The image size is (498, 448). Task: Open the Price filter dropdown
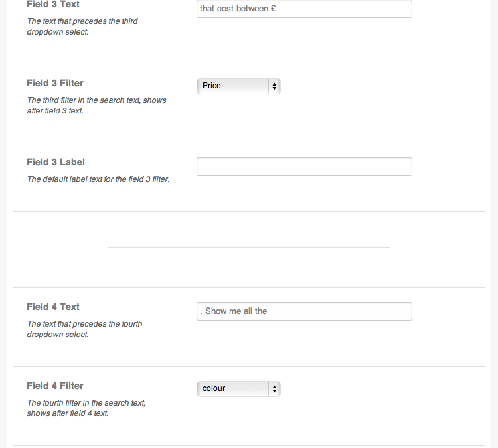[238, 86]
